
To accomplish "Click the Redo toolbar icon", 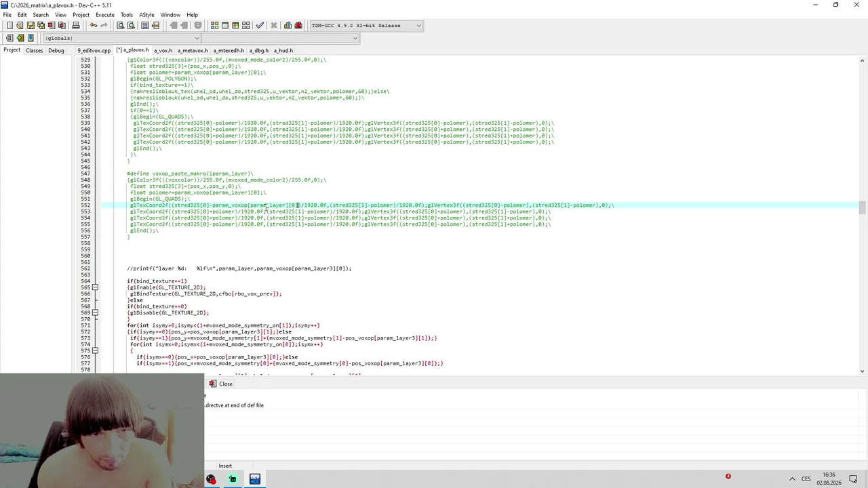I will tap(104, 25).
